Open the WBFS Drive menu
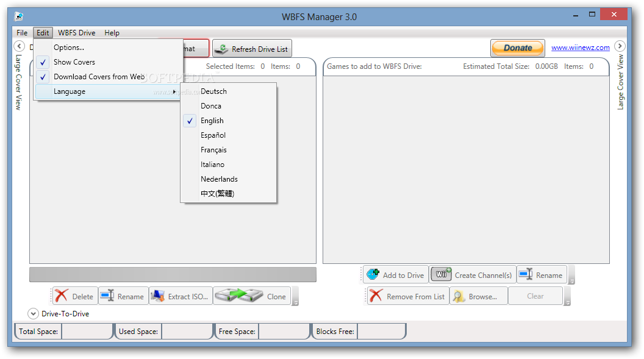This screenshot has width=644, height=359. point(77,33)
